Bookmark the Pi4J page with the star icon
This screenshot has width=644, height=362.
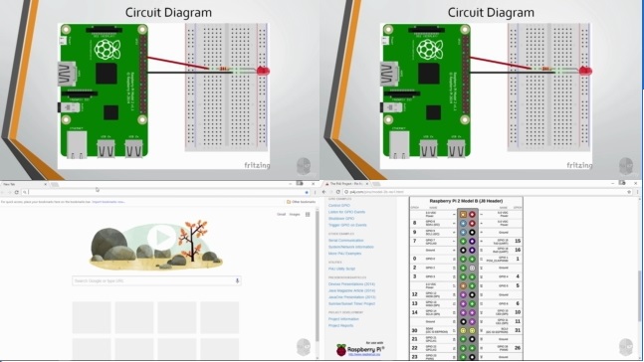point(629,192)
